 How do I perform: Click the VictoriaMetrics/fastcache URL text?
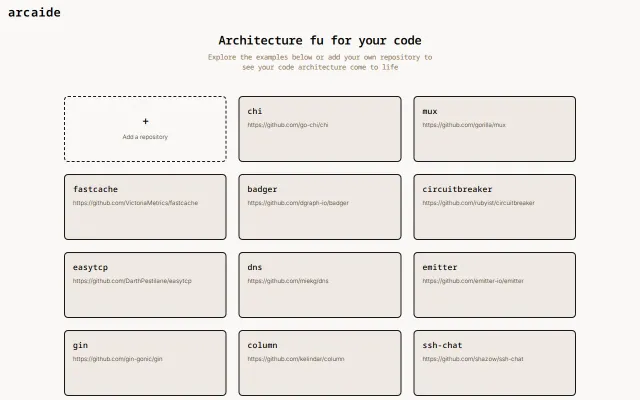point(135,203)
